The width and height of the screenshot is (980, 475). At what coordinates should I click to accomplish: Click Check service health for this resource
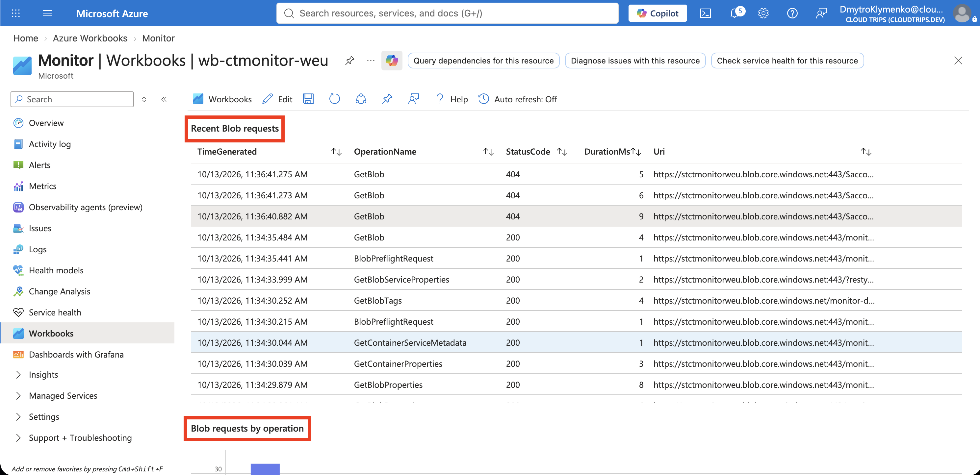pos(787,61)
